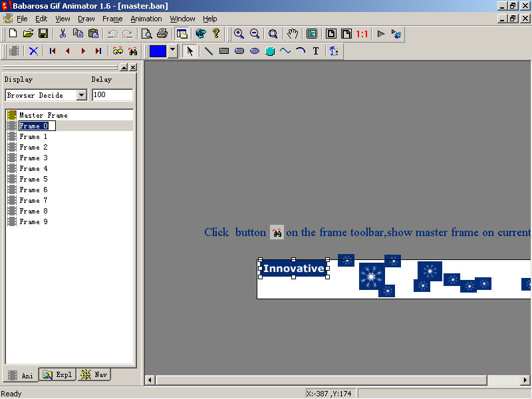Switch to the Ani tab
532x399 pixels.
click(x=21, y=375)
